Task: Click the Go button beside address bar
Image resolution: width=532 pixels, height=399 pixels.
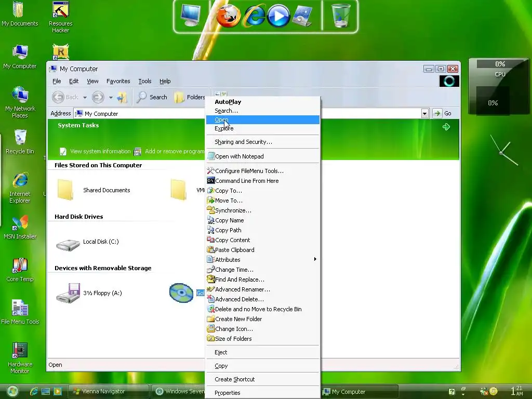Action: [x=443, y=113]
